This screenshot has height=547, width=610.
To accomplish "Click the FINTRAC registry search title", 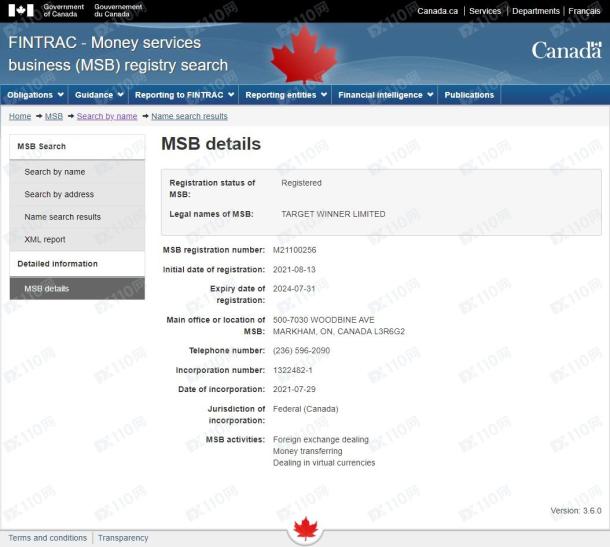I will point(118,54).
